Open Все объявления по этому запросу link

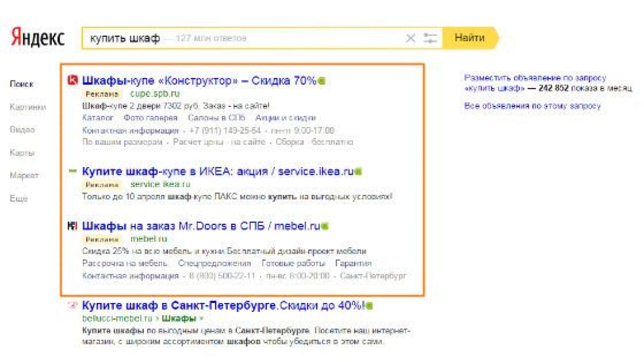click(x=532, y=106)
